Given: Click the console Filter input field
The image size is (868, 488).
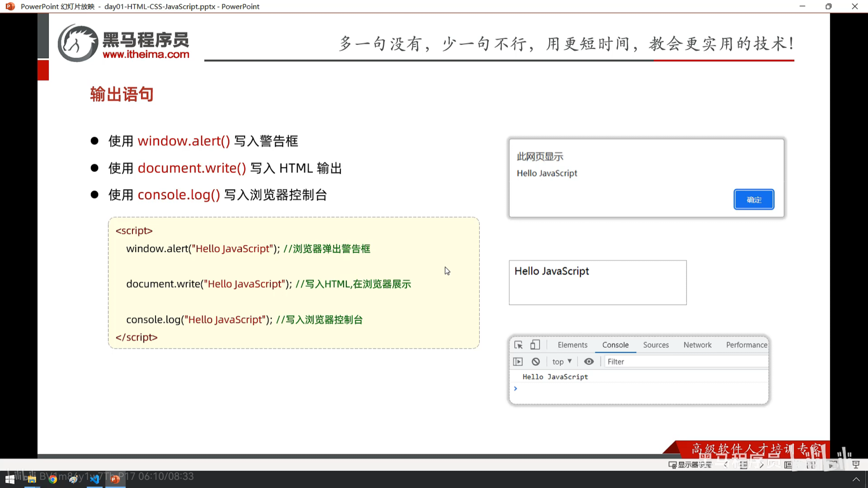Looking at the screenshot, I should [x=687, y=362].
